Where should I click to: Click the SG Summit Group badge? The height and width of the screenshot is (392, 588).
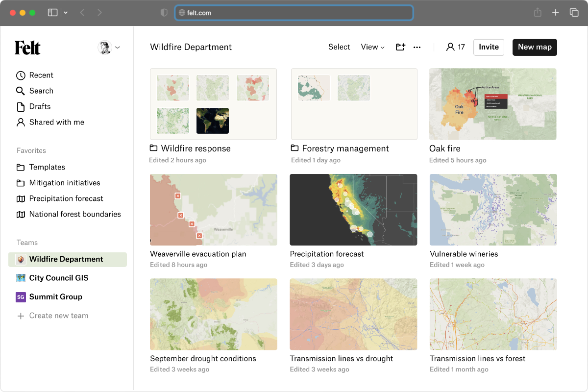point(21,297)
